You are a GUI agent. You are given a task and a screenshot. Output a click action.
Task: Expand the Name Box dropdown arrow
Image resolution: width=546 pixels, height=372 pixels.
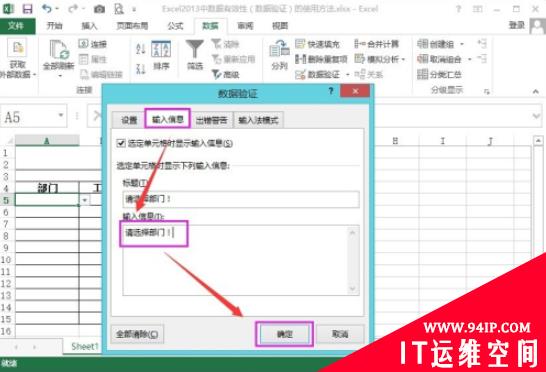61,115
